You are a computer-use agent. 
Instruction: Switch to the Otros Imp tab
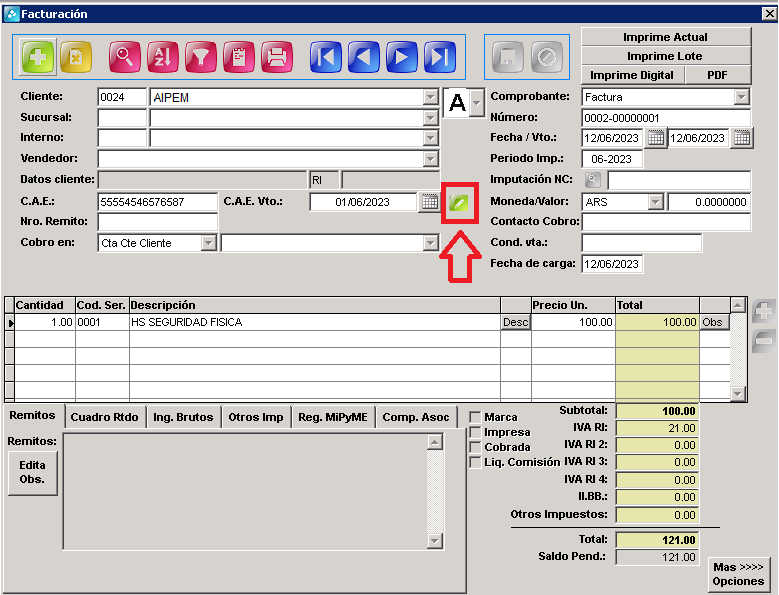(256, 417)
